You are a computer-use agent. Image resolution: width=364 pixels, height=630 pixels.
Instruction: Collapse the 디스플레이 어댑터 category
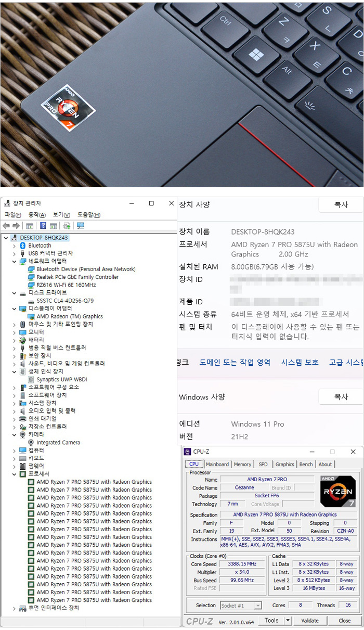(x=15, y=308)
